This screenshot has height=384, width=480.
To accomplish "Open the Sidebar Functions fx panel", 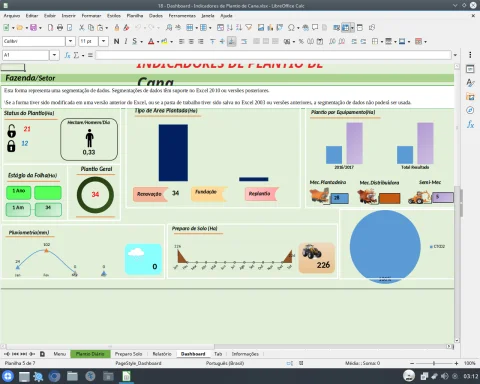I will coord(470,124).
